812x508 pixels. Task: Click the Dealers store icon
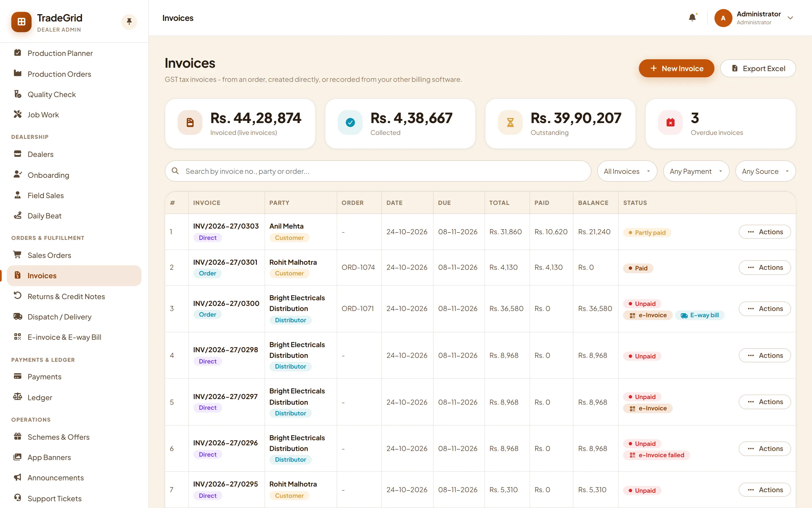[x=18, y=154]
